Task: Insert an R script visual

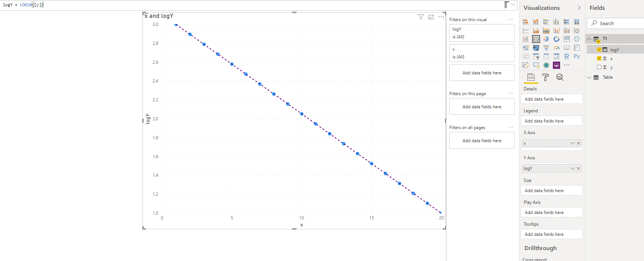Action: pyautogui.click(x=566, y=57)
